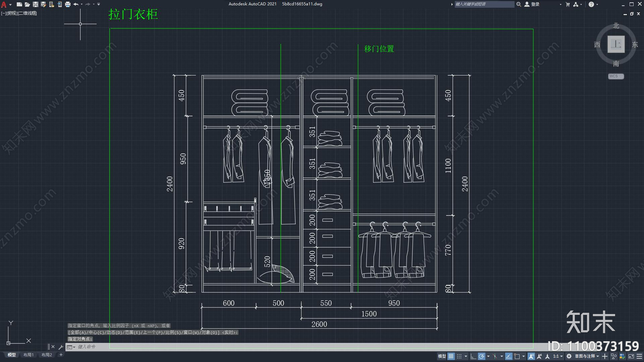Toggle 2D object snap
The image size is (644, 362).
[517, 356]
